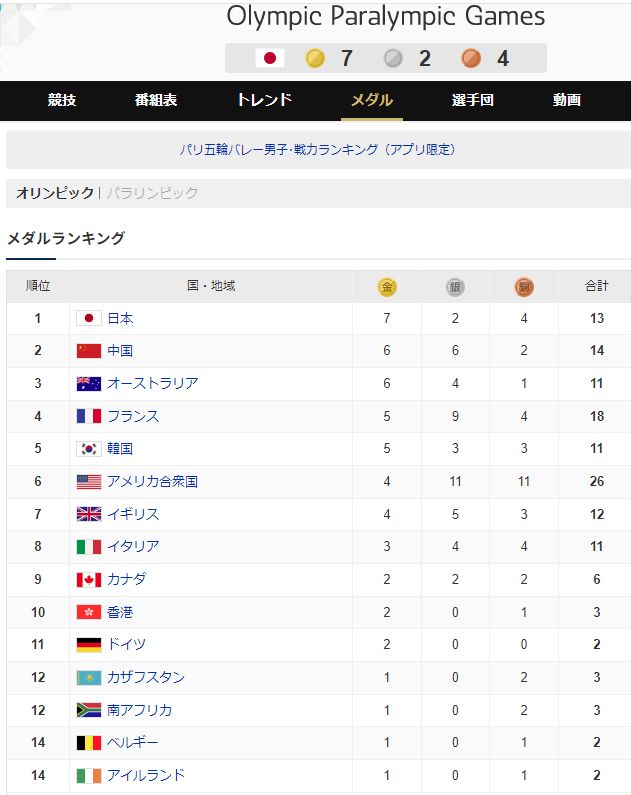Open the トレンド tab
631x795 pixels.
[265, 100]
